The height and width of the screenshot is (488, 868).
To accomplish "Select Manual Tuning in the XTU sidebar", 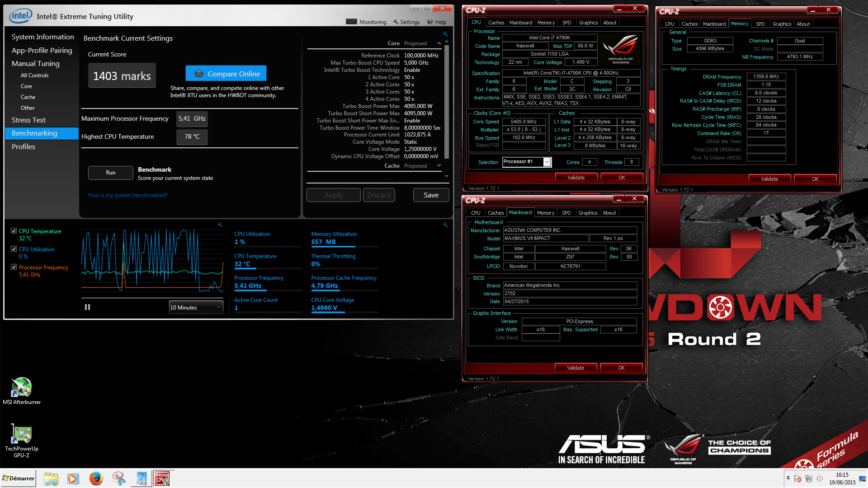I will (36, 64).
